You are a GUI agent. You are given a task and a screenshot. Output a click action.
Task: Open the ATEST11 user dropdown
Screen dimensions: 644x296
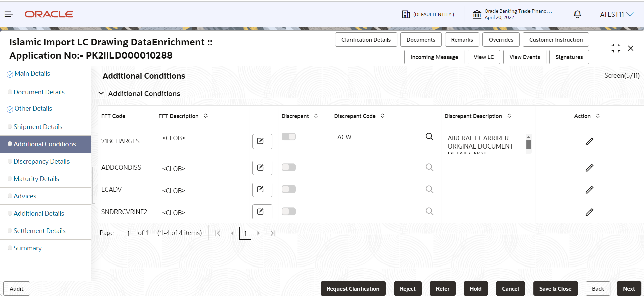click(616, 14)
